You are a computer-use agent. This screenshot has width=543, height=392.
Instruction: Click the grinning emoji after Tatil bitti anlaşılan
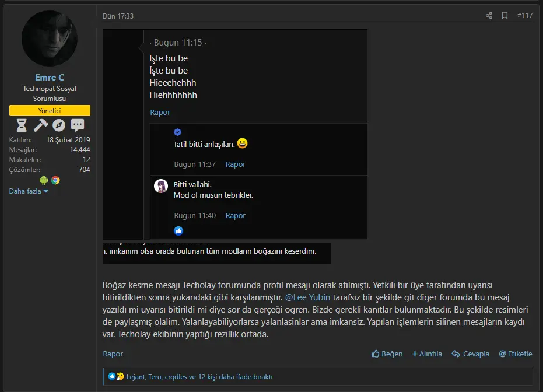click(243, 143)
